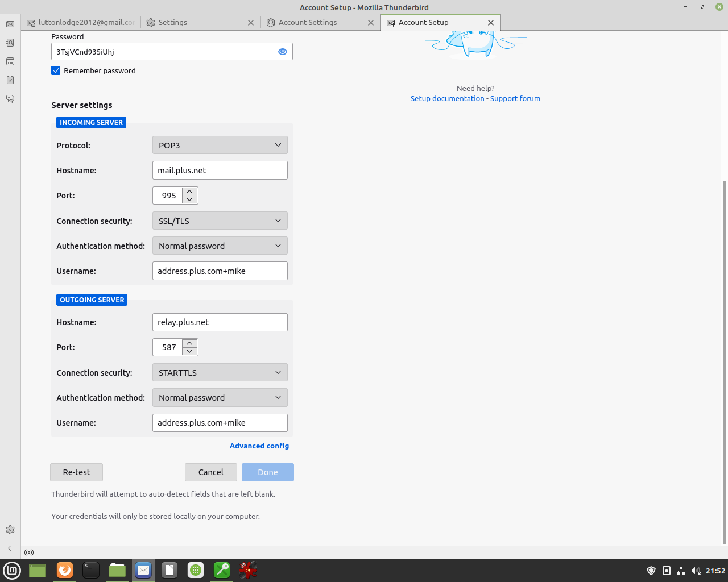Open the Mail space icon in sidebar
Screen dimensions: 728x582
[10, 24]
